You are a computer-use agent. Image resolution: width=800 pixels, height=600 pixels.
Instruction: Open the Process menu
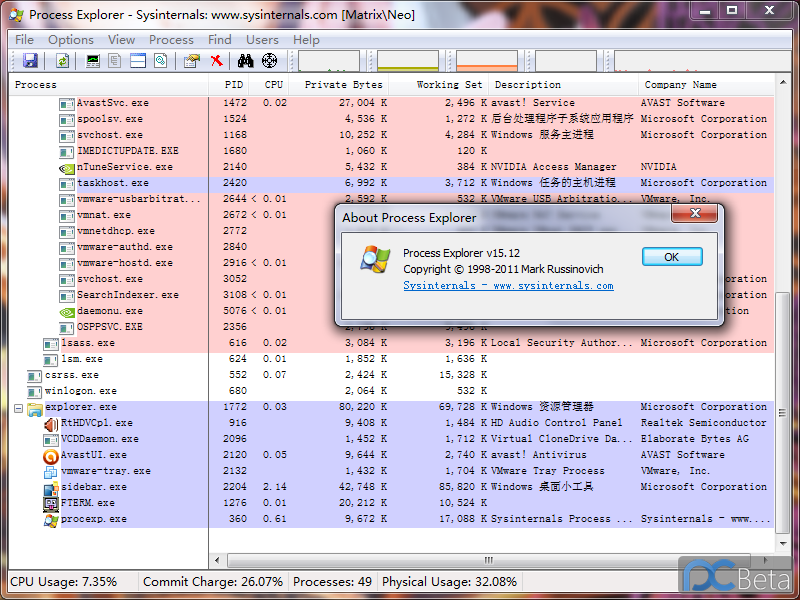click(171, 40)
